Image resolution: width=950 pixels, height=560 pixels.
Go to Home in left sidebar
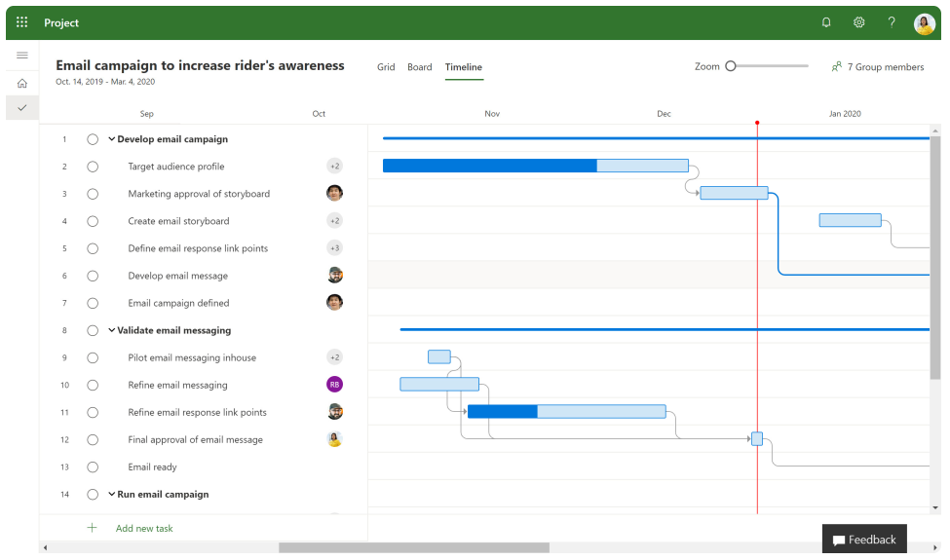coord(22,83)
